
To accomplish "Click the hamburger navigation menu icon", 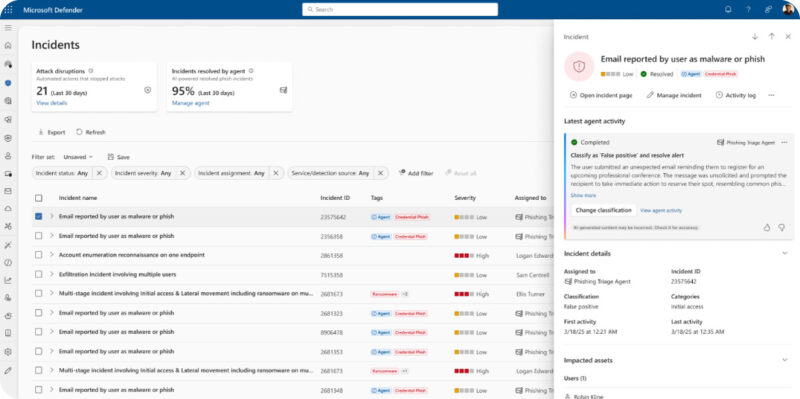I will [8, 28].
